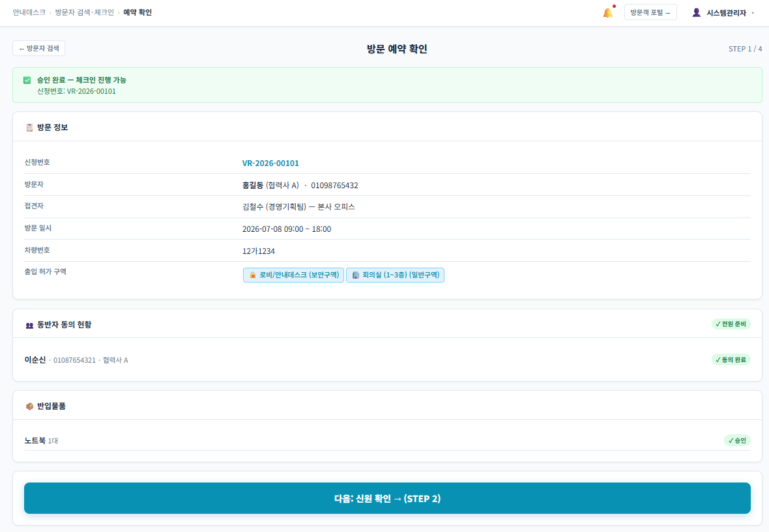
Task: Navigate to 방문자 검색·체크인 breadcrumb
Action: [x=84, y=12]
